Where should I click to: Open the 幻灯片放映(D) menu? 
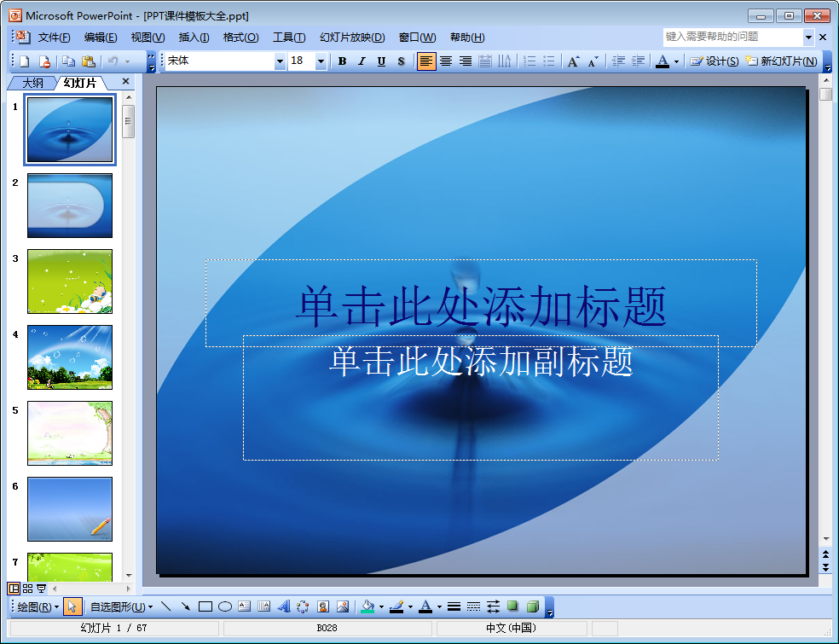pos(352,38)
